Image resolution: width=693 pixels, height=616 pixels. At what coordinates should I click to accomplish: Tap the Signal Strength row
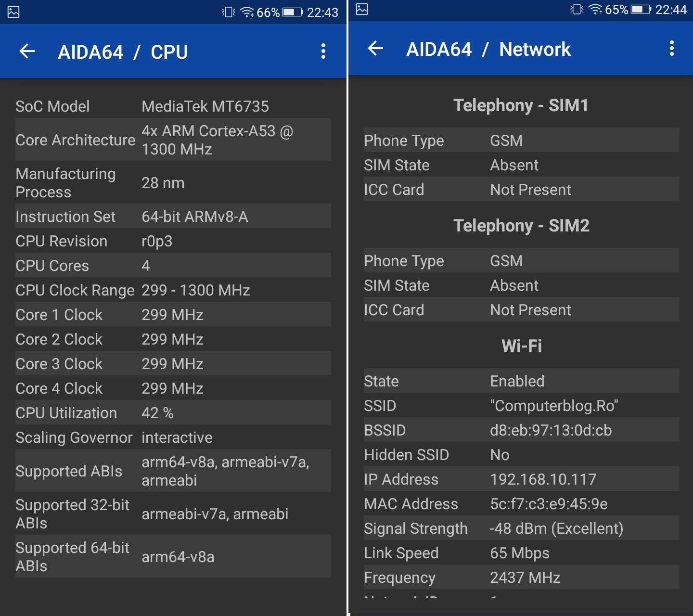521,528
